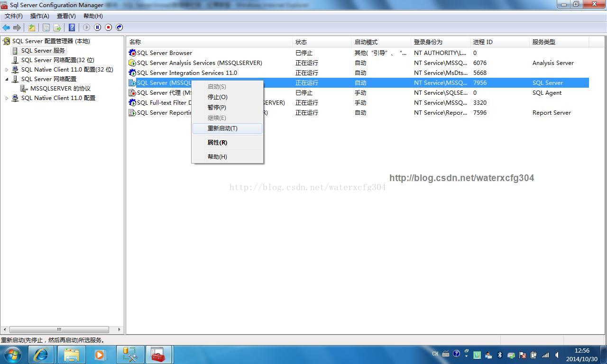The width and height of the screenshot is (607, 364).
Task: Click the Bluetooth tray icon
Action: coord(499,355)
